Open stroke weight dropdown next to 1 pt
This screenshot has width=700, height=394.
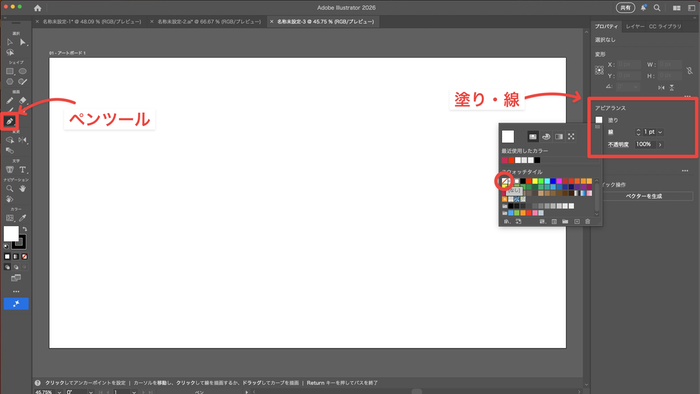(x=660, y=132)
